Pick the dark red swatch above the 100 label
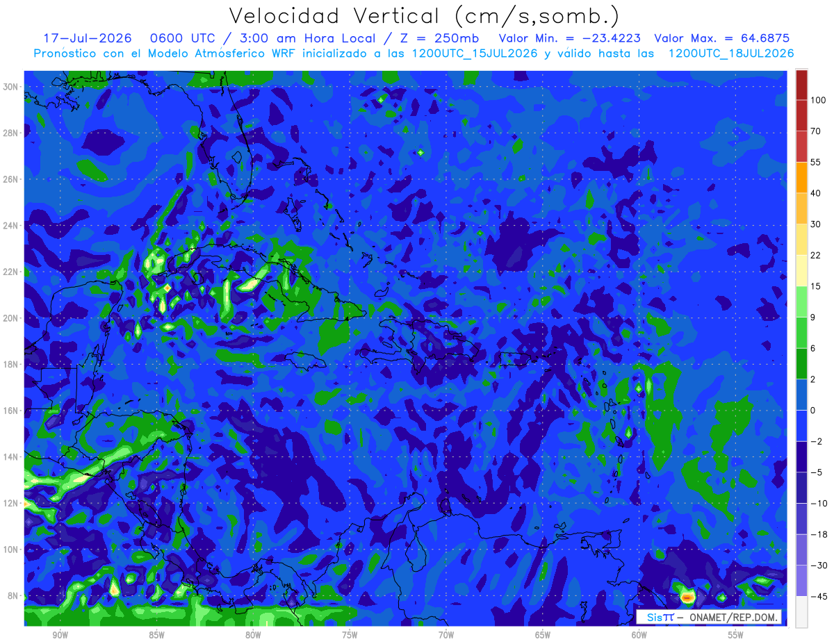This screenshot has width=834, height=644. (x=801, y=85)
